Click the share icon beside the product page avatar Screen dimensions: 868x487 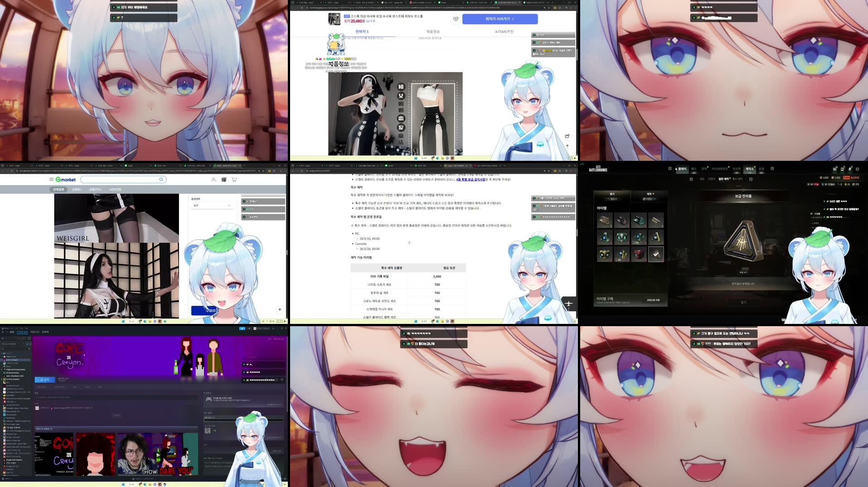click(x=567, y=136)
